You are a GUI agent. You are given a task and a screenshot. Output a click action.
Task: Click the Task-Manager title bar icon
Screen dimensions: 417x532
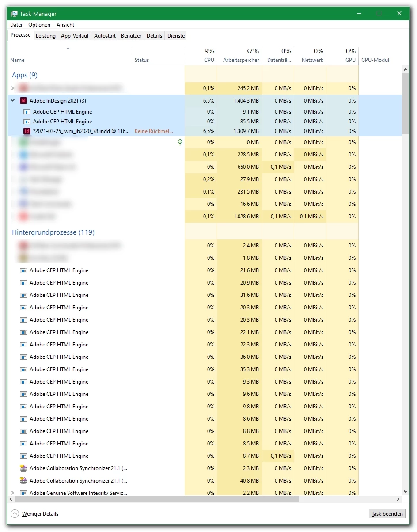point(14,14)
